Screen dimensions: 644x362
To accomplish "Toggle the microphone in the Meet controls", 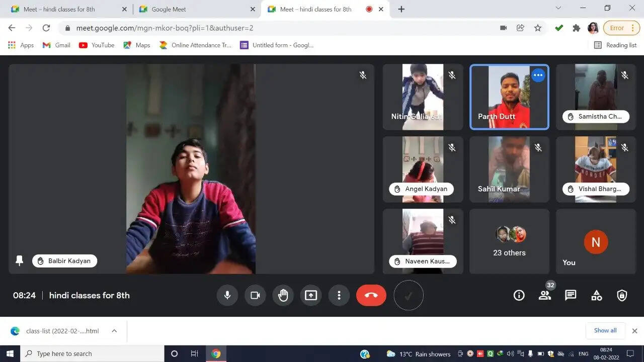I will (x=227, y=295).
